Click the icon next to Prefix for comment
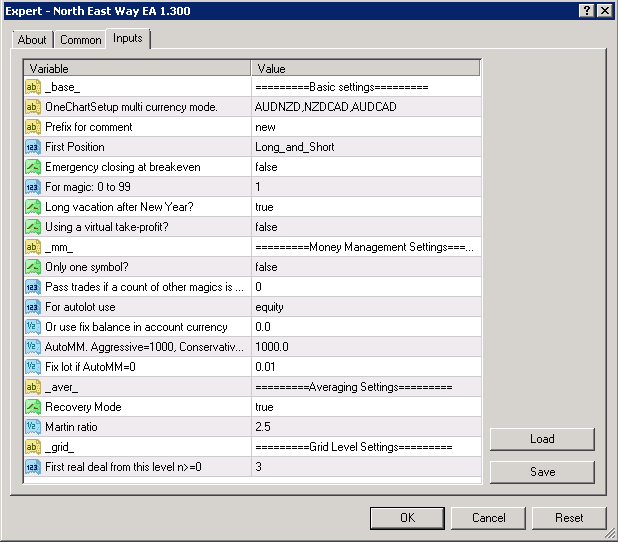Viewport: 618px width, 542px height. click(x=33, y=127)
